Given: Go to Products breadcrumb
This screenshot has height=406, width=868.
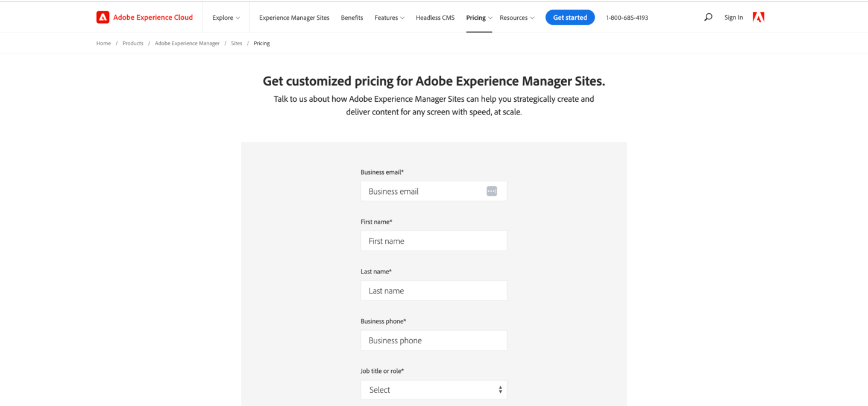Looking at the screenshot, I should pos(133,43).
